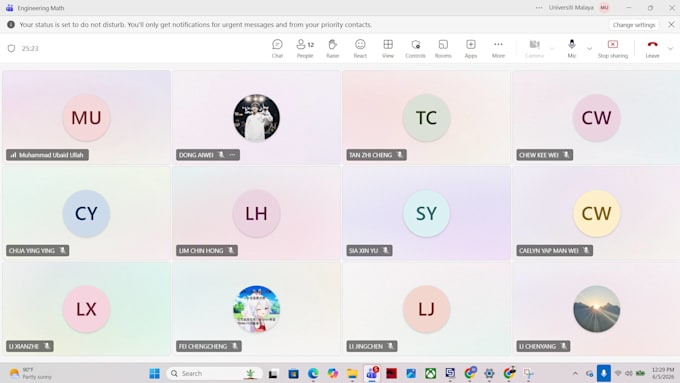The width and height of the screenshot is (680, 383).
Task: Select LI XIANZHE participant tile
Action: pyautogui.click(x=86, y=309)
